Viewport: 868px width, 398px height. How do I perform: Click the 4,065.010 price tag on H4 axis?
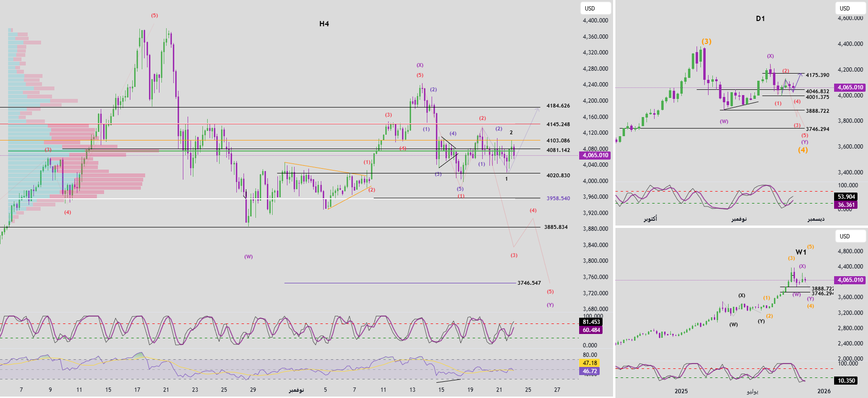point(595,155)
